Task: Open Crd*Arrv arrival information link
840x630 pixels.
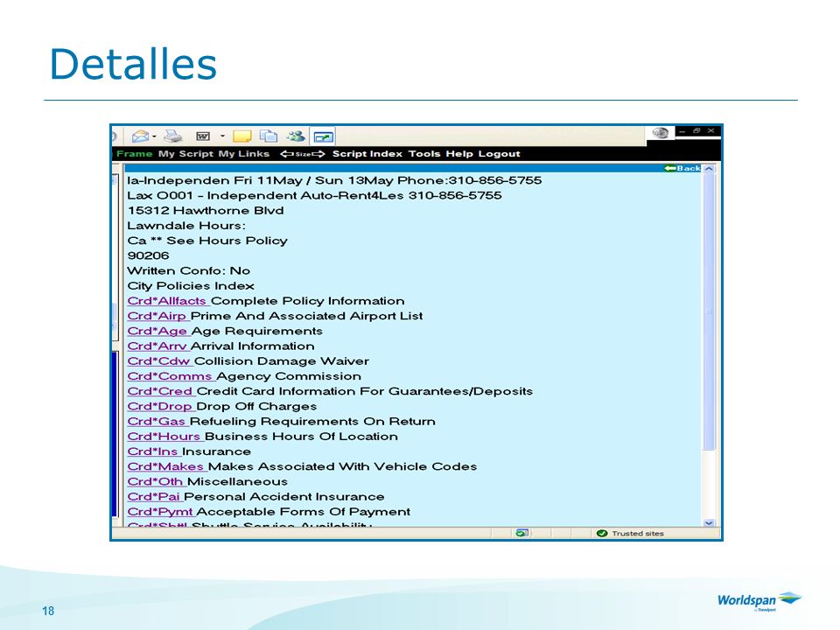Action: click(x=157, y=346)
